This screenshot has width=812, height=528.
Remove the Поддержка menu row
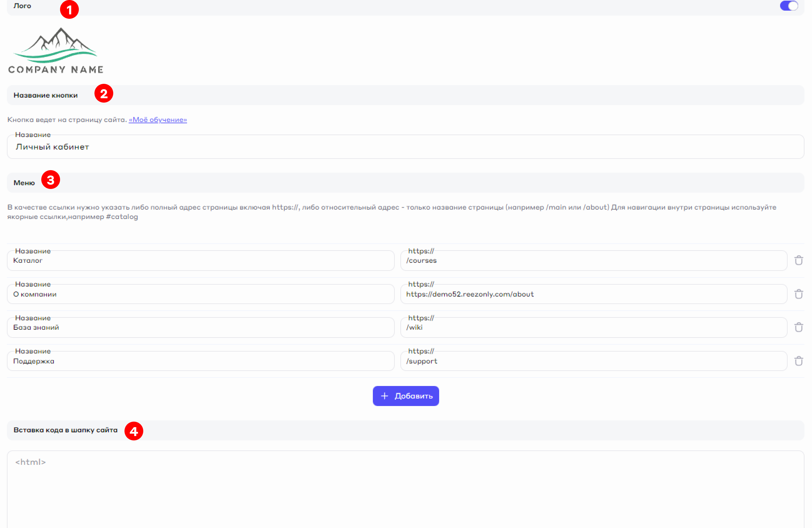(x=798, y=361)
